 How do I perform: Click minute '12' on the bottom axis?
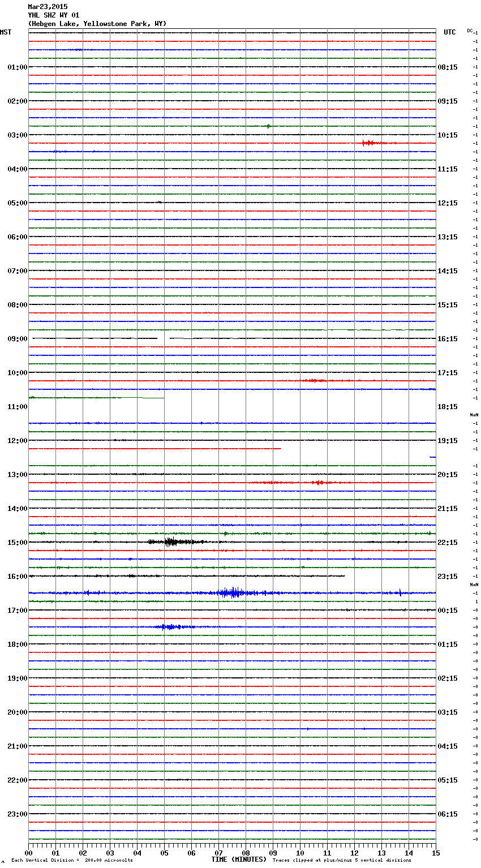point(354,853)
